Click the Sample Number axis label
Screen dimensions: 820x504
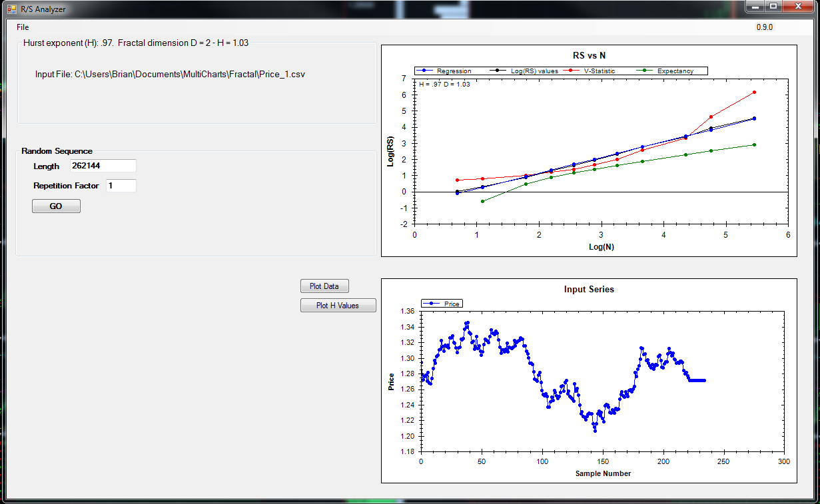603,473
